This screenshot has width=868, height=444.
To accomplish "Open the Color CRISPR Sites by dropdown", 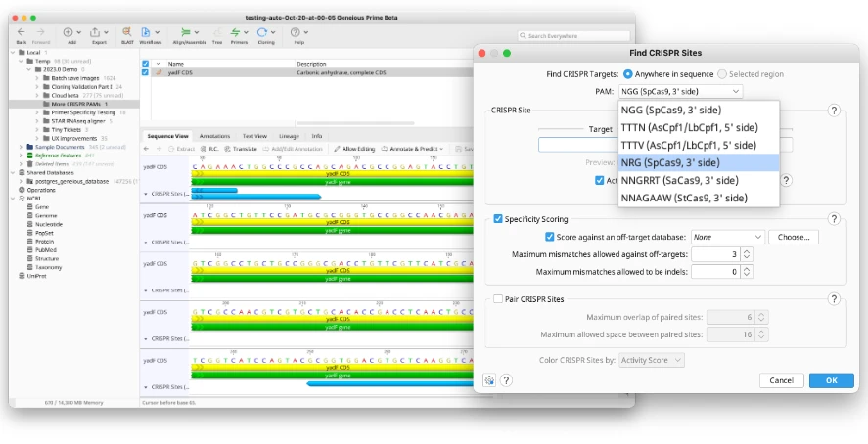I will pyautogui.click(x=652, y=360).
